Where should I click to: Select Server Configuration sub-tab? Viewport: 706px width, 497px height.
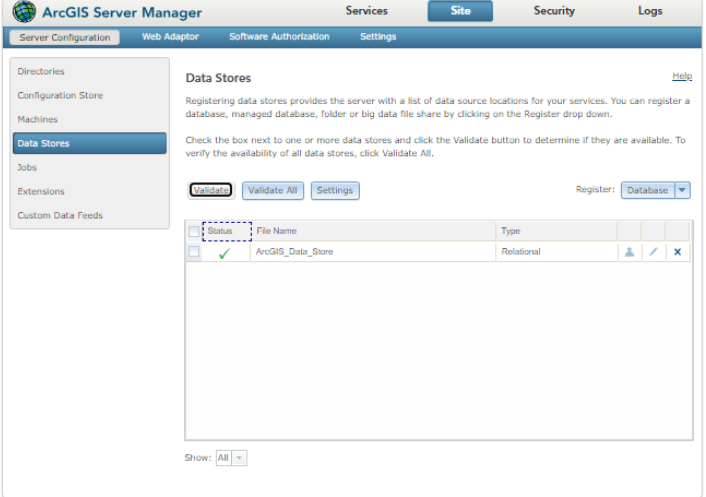click(65, 37)
